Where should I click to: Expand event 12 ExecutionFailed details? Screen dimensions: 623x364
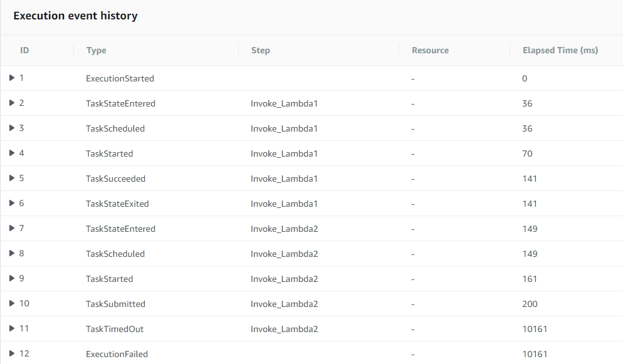(12, 353)
